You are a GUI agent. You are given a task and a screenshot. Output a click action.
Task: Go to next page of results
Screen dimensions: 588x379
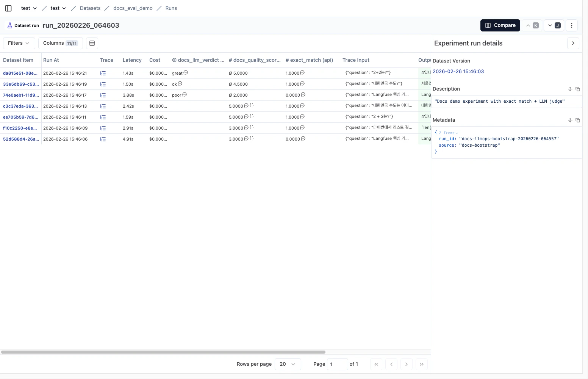pyautogui.click(x=407, y=364)
